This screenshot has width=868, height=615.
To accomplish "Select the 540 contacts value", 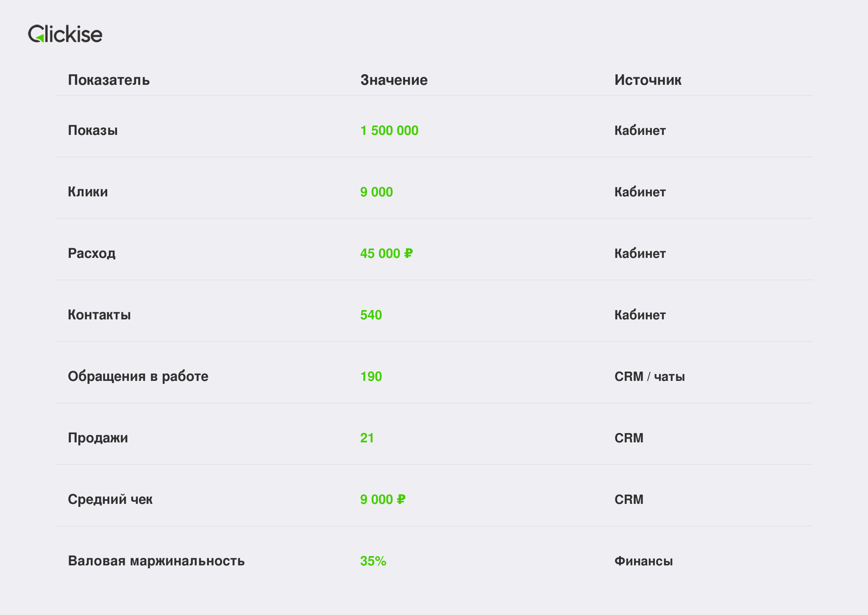I will 371,315.
